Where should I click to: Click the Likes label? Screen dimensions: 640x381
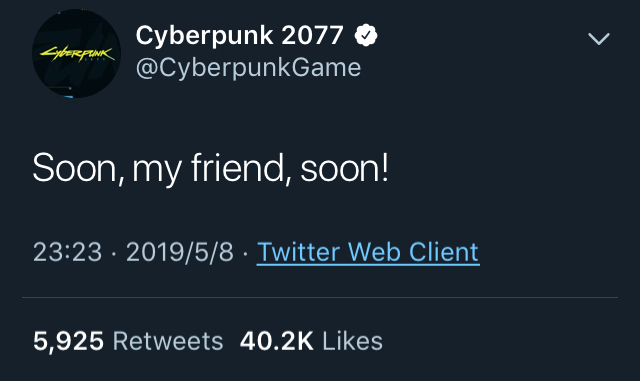coord(352,341)
